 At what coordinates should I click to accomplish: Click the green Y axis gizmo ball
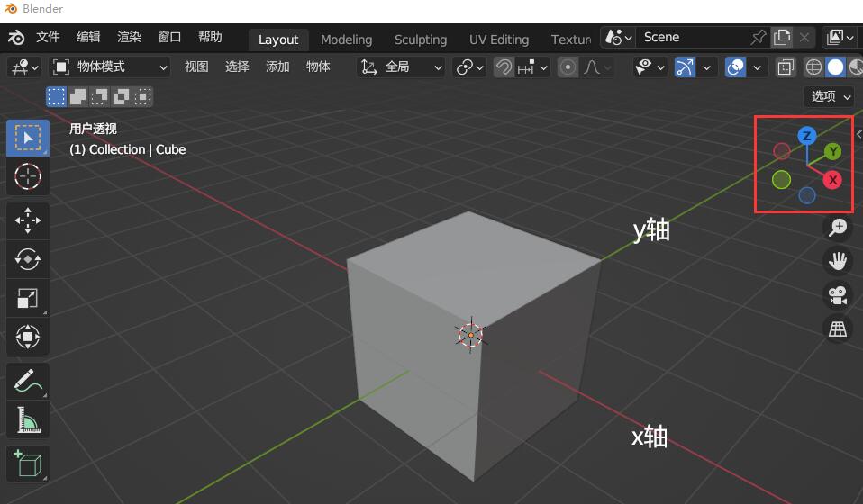[x=832, y=152]
